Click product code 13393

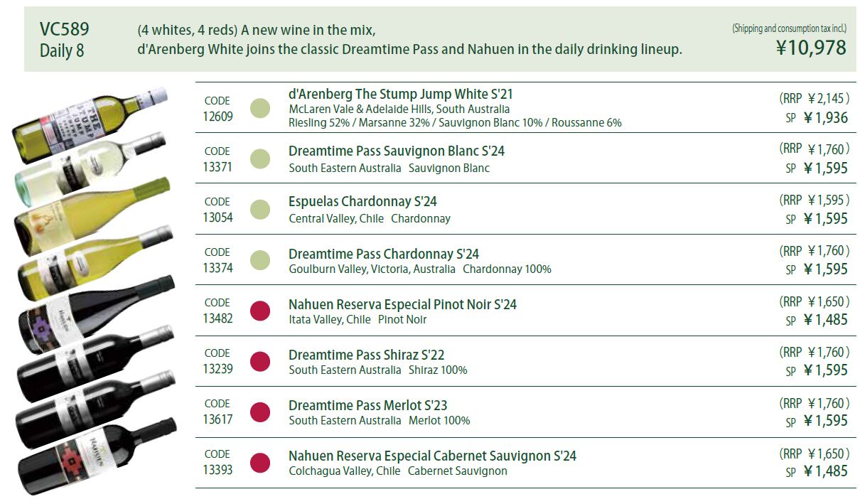click(217, 470)
